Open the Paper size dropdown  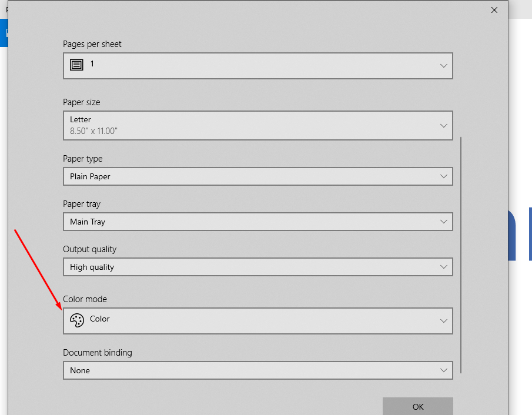[x=257, y=125]
